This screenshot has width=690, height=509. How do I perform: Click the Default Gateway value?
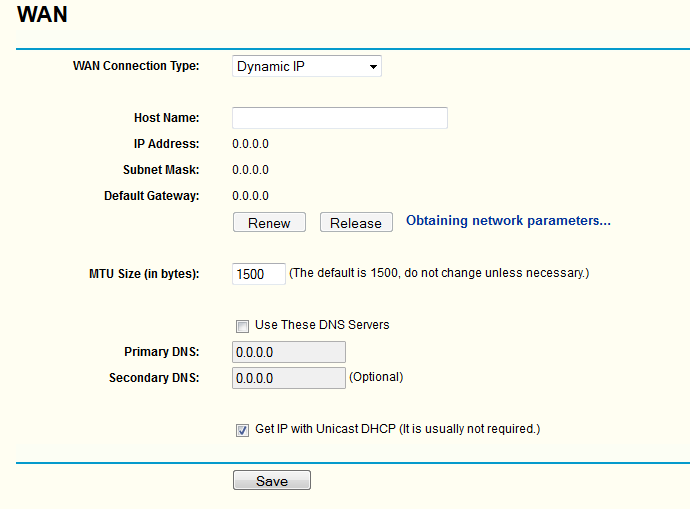click(250, 196)
